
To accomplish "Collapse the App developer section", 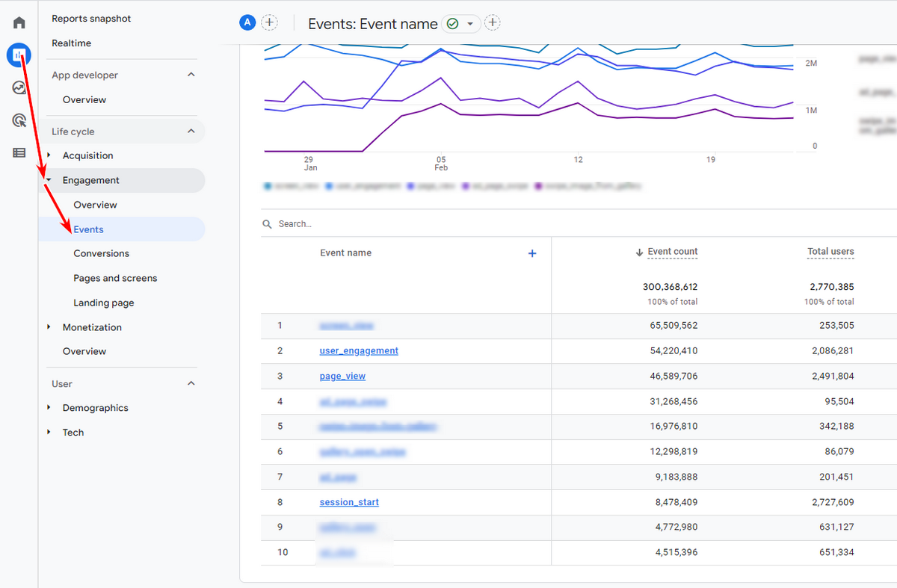I will pos(191,75).
